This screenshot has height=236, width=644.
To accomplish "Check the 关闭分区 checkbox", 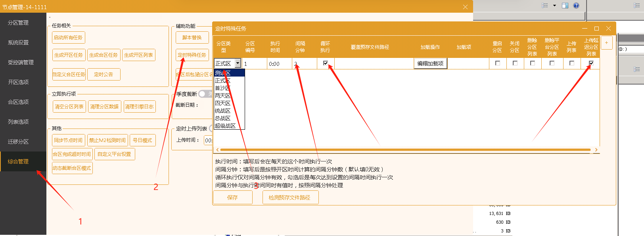I will [x=515, y=63].
